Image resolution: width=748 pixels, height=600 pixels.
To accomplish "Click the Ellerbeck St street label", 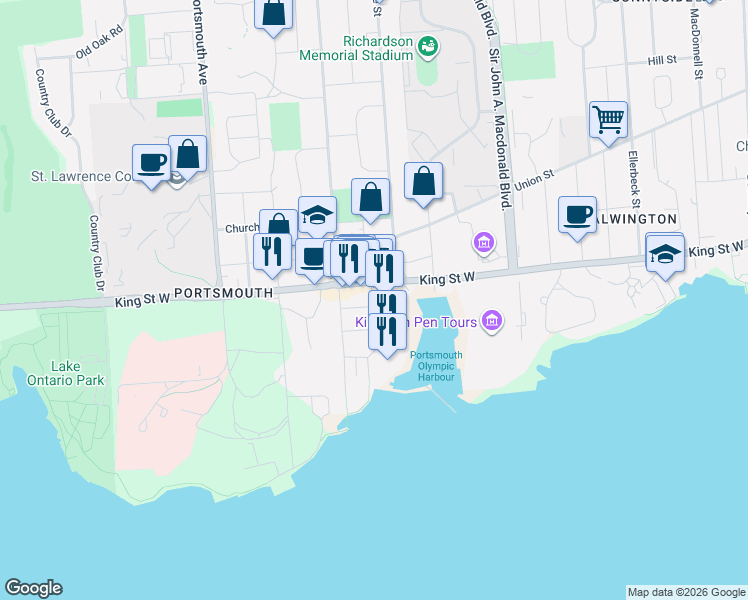I will 634,180.
